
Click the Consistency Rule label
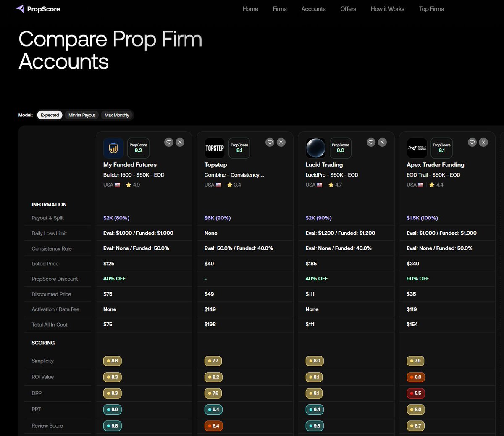(x=52, y=248)
